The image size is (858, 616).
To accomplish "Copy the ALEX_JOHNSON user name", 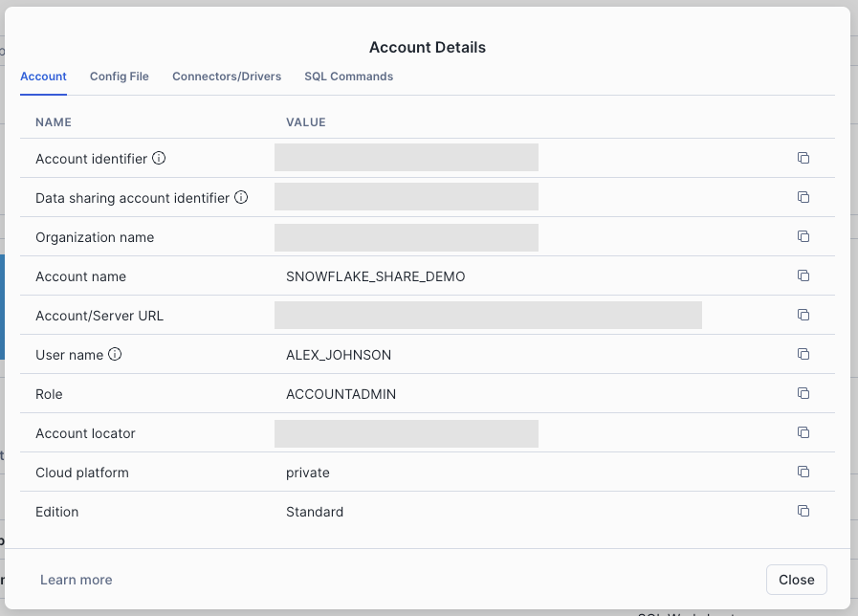I will click(803, 354).
